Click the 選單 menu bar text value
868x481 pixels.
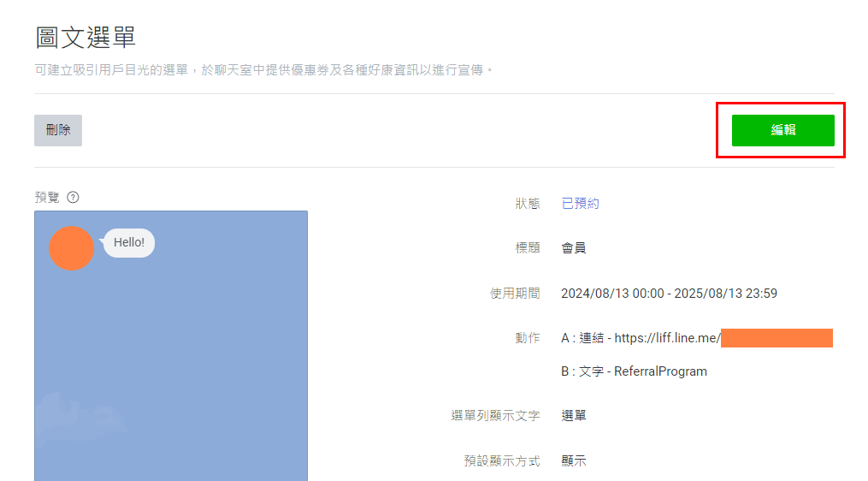point(573,416)
